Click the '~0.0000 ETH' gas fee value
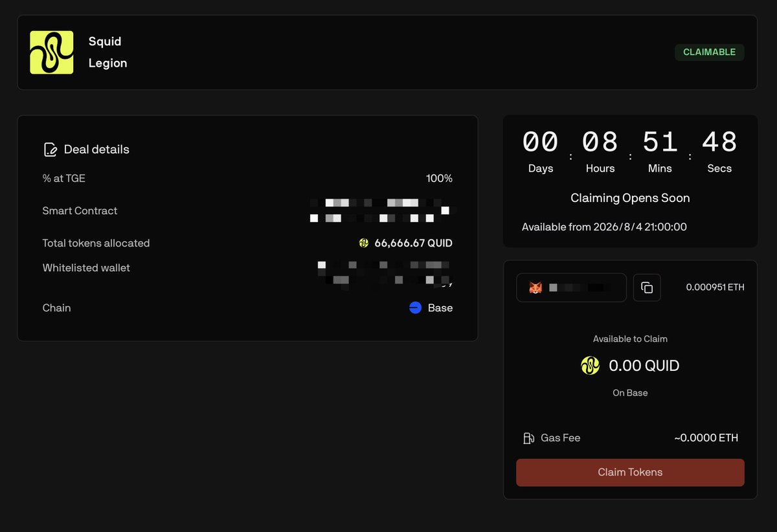 [x=706, y=438]
